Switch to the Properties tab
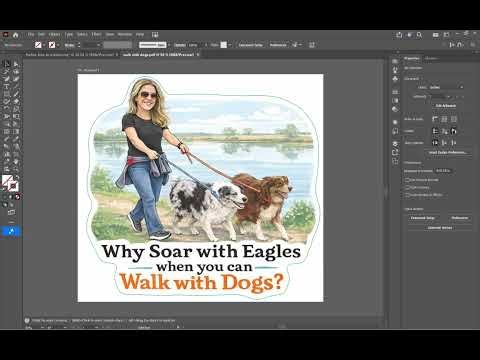The image size is (480, 360). tap(412, 58)
